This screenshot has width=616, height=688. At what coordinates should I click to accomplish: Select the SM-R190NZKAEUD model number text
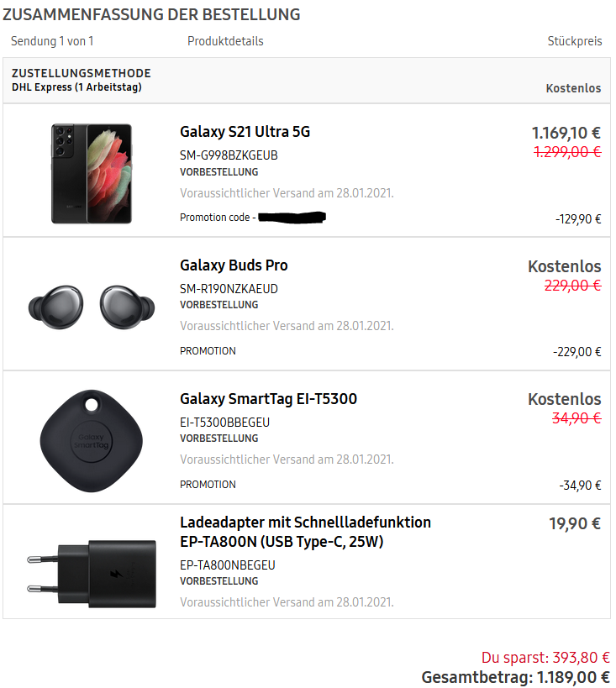[229, 289]
